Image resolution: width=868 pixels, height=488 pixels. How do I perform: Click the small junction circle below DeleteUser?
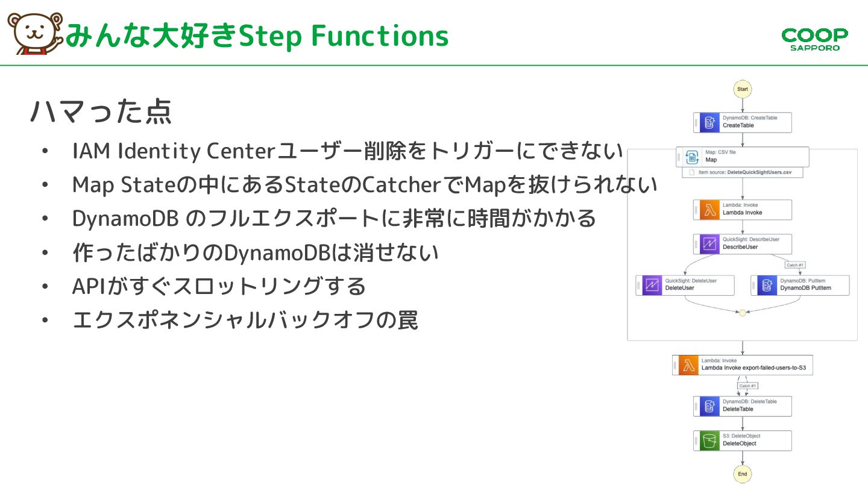pyautogui.click(x=743, y=313)
